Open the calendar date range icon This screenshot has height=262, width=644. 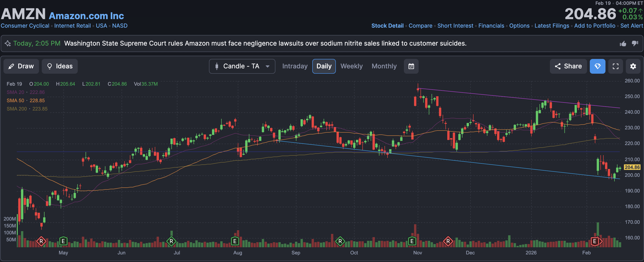[x=411, y=66]
